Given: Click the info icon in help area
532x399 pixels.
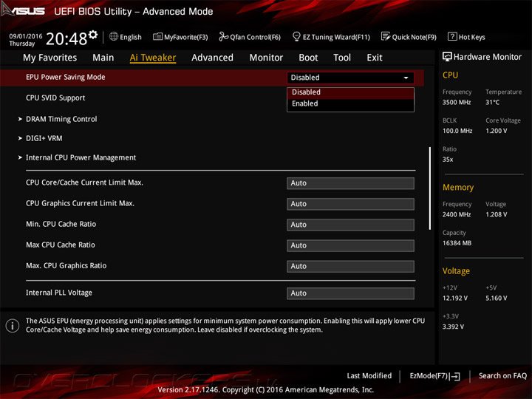Looking at the screenshot, I should click(x=13, y=326).
